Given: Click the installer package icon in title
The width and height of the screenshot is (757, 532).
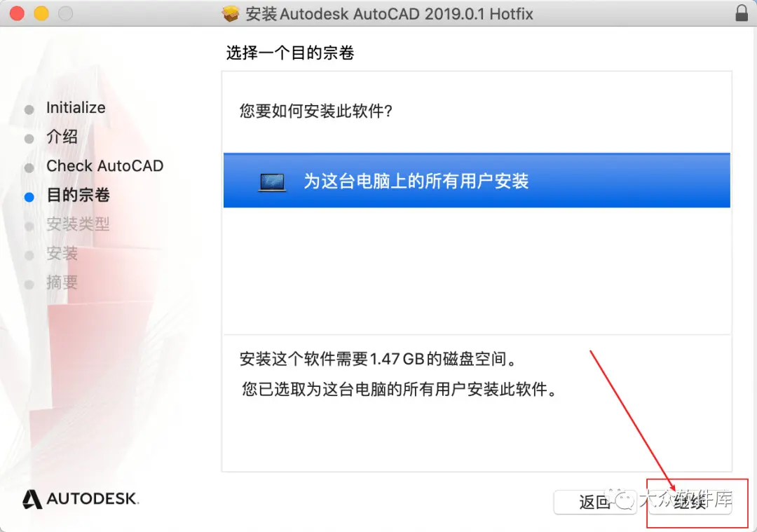Looking at the screenshot, I should (x=231, y=13).
